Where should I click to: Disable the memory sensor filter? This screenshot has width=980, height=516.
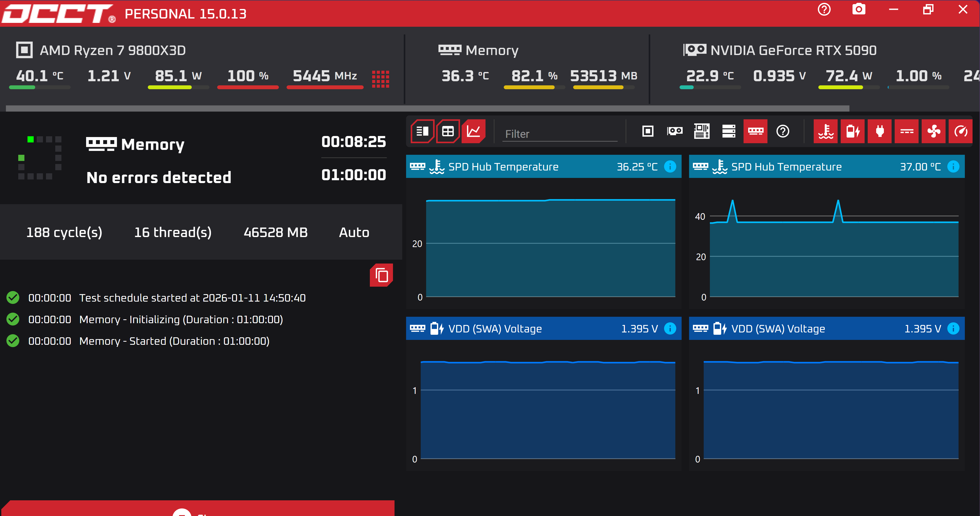755,131
